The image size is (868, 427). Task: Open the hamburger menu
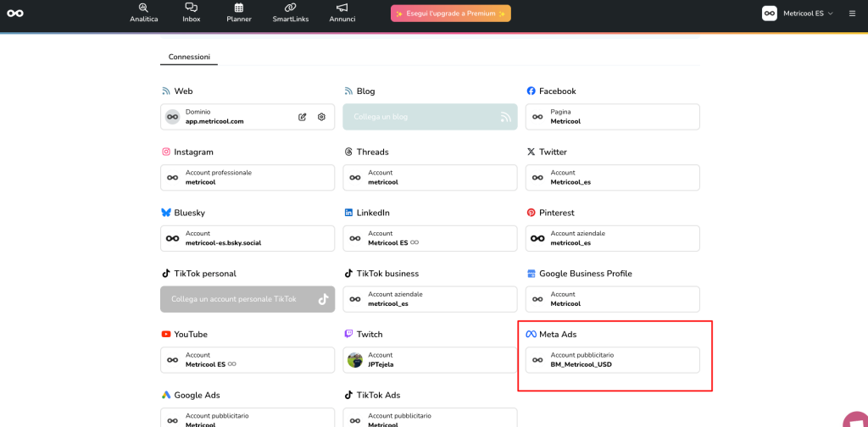[x=852, y=14]
